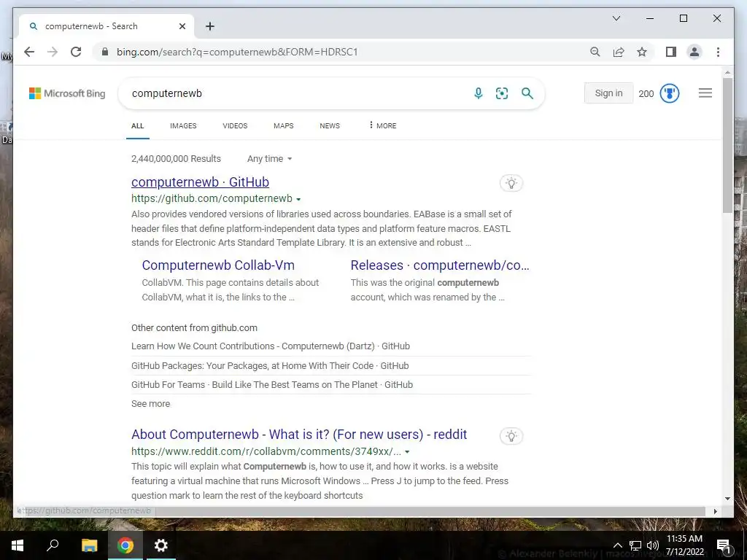
Task: Bookmark this page with the star icon
Action: (642, 52)
